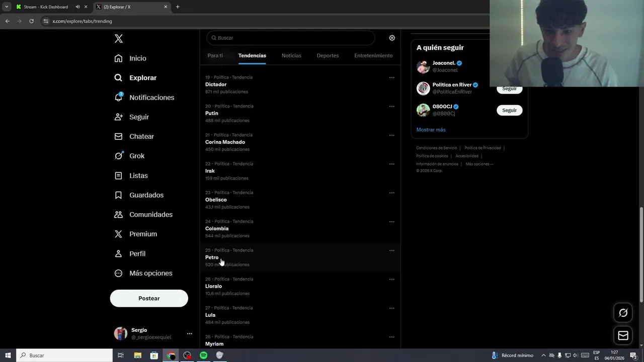Mute audio on Kick Dashboard tab
The width and height of the screenshot is (644, 362).
(x=77, y=7)
